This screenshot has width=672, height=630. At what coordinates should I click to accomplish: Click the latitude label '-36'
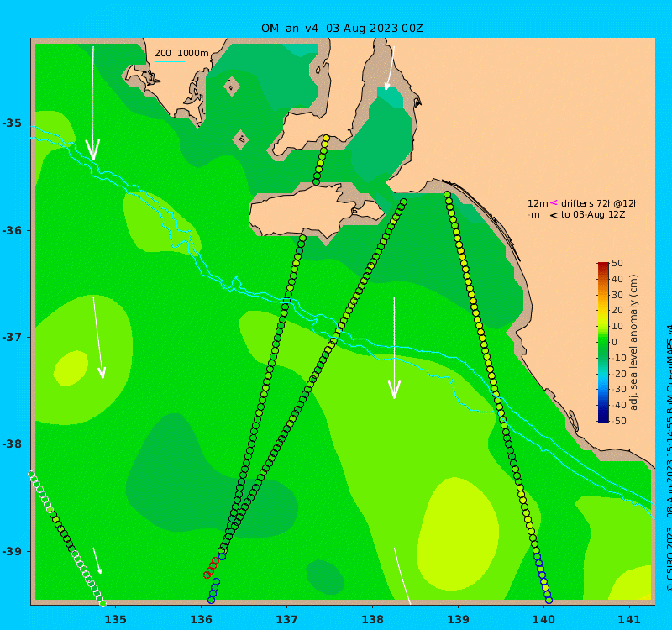point(12,230)
